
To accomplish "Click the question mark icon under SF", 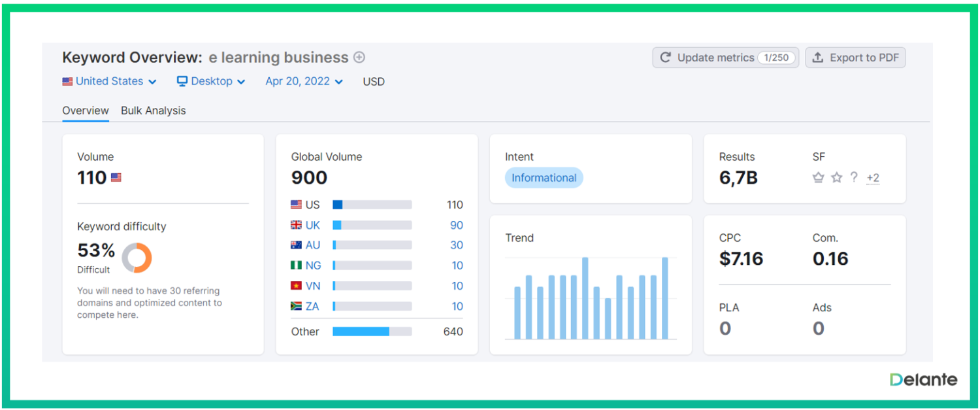I will point(855,177).
